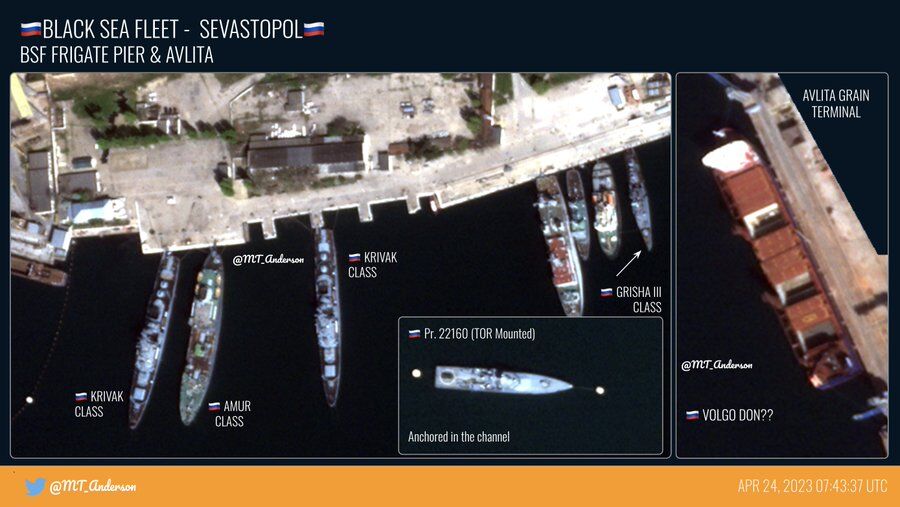Click the flag icon beside VOLGO DON??
The height and width of the screenshot is (507, 900).
[x=692, y=415]
